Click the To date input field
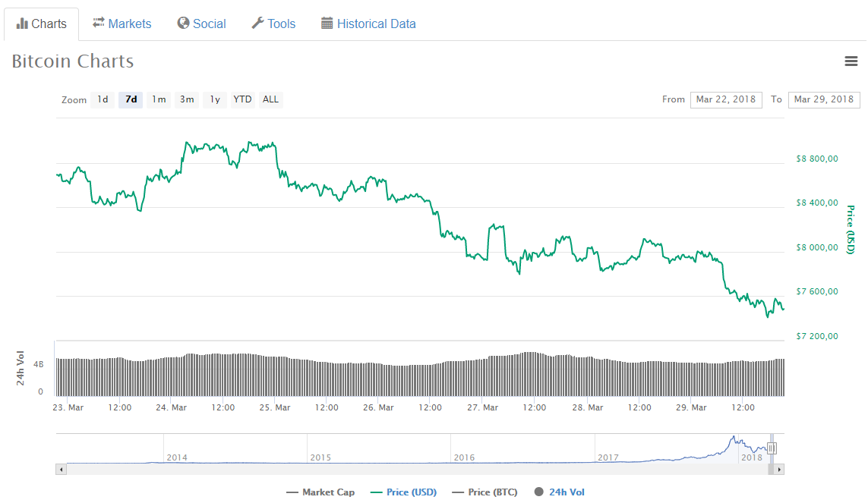Viewport: 868px width, 503px height. click(x=823, y=99)
